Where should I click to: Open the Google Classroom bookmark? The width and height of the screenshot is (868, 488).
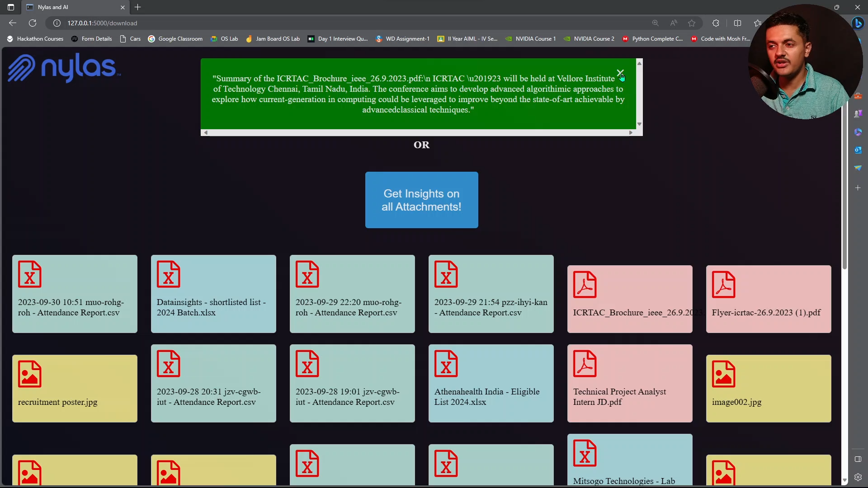point(175,39)
